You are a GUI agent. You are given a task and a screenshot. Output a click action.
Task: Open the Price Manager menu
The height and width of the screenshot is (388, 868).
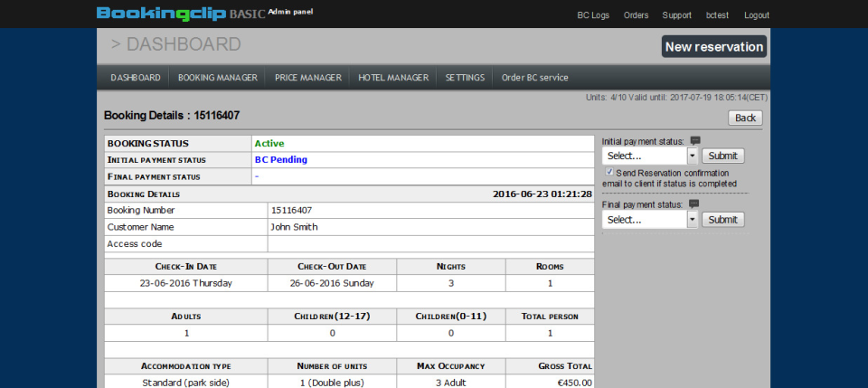click(x=307, y=78)
